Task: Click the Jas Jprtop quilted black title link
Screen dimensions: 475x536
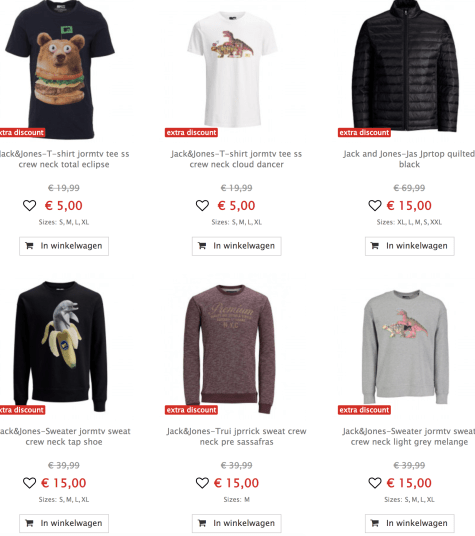Action: click(409, 159)
